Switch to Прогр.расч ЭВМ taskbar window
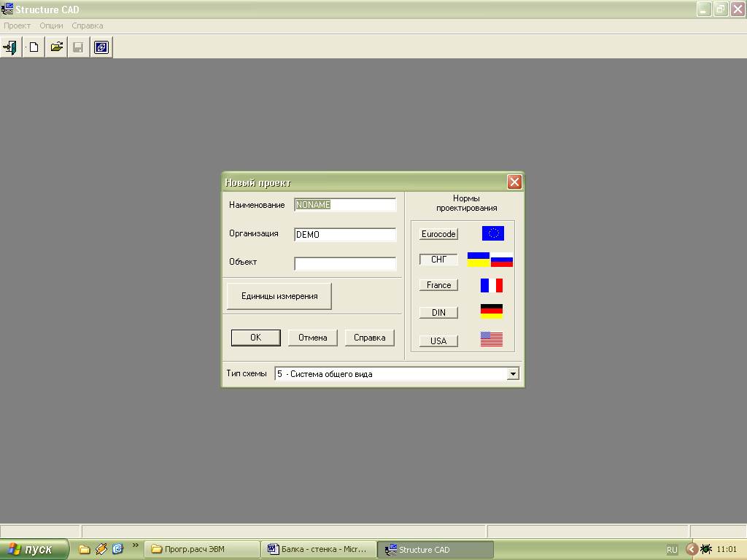Screen dimensions: 747x560 [202, 550]
